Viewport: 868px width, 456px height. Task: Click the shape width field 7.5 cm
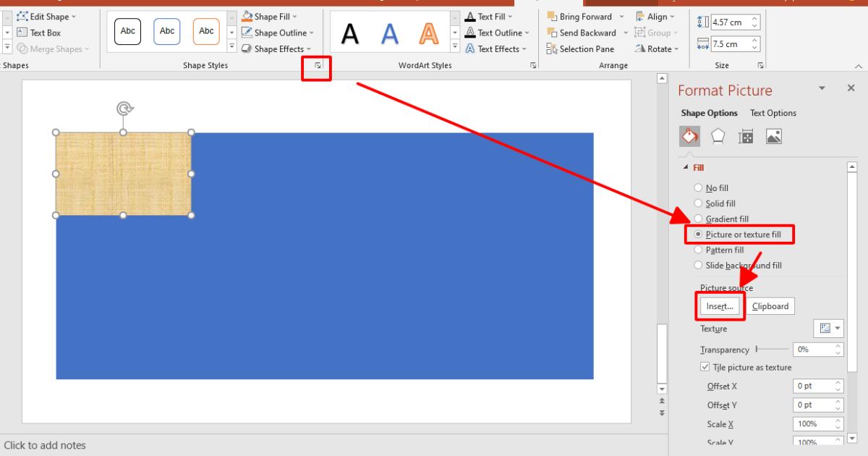(730, 43)
